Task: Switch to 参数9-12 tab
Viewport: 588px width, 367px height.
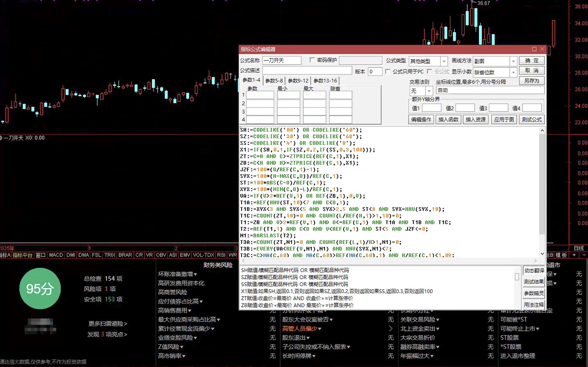Action: pos(298,81)
